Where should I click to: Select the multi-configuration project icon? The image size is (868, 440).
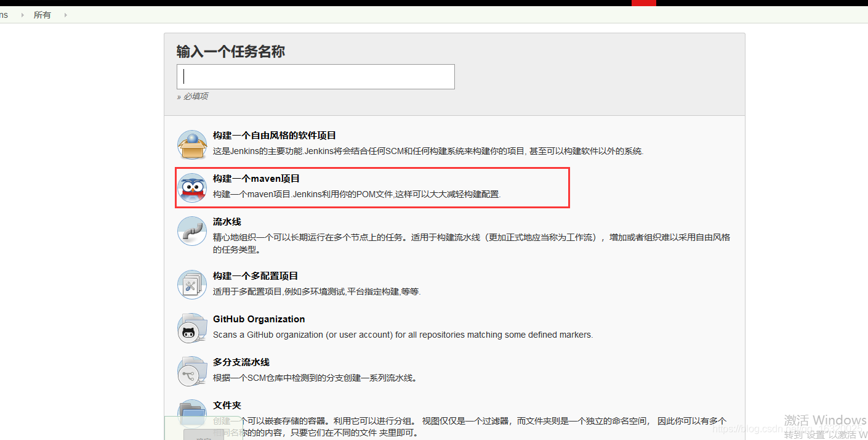pyautogui.click(x=192, y=285)
